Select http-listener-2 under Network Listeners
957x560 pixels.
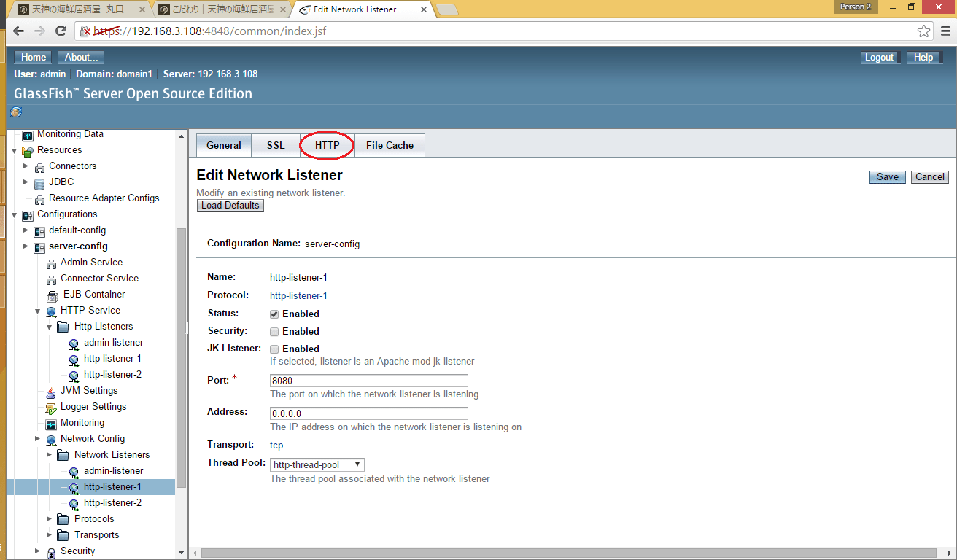tap(112, 503)
